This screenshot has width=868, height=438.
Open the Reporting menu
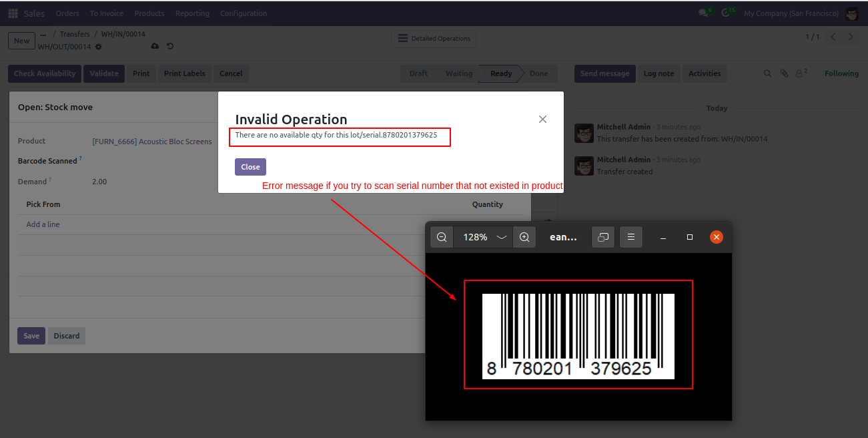coord(192,13)
